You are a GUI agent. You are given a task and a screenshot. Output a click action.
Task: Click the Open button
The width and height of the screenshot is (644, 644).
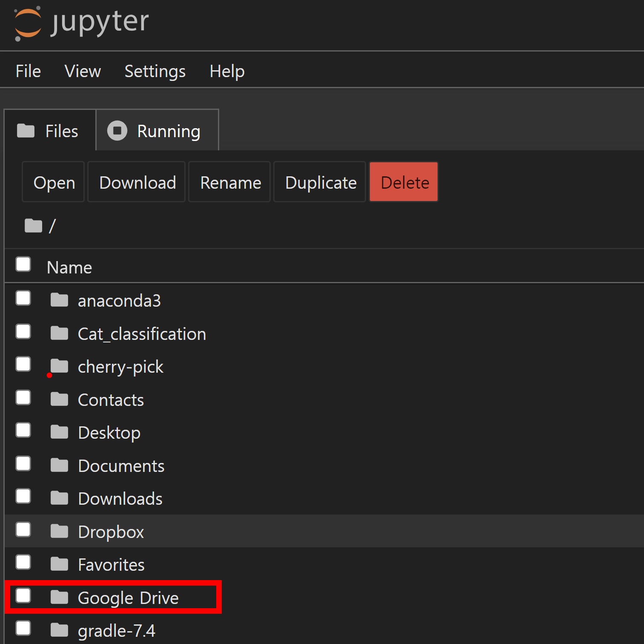click(54, 182)
